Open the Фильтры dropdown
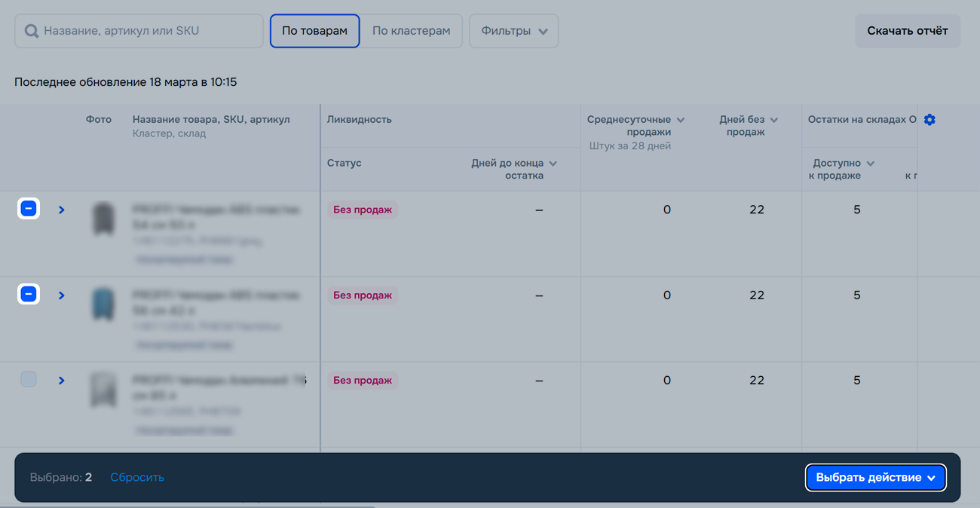980x508 pixels. (x=513, y=31)
